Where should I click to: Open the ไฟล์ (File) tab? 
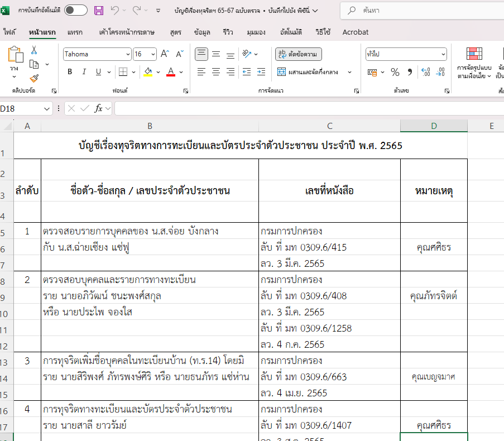pos(9,32)
